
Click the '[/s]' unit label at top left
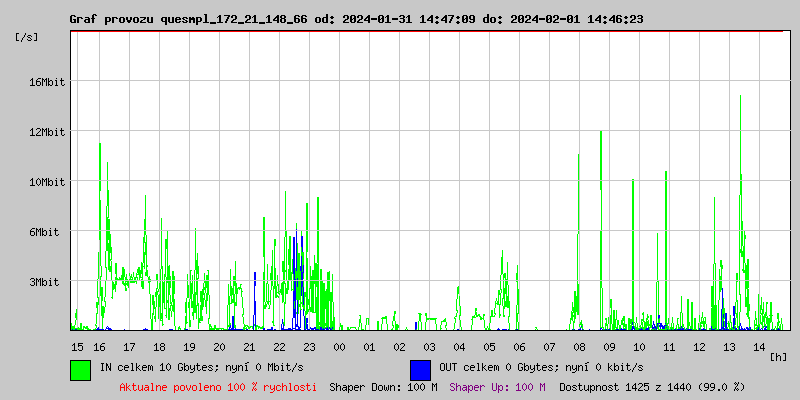[28, 37]
